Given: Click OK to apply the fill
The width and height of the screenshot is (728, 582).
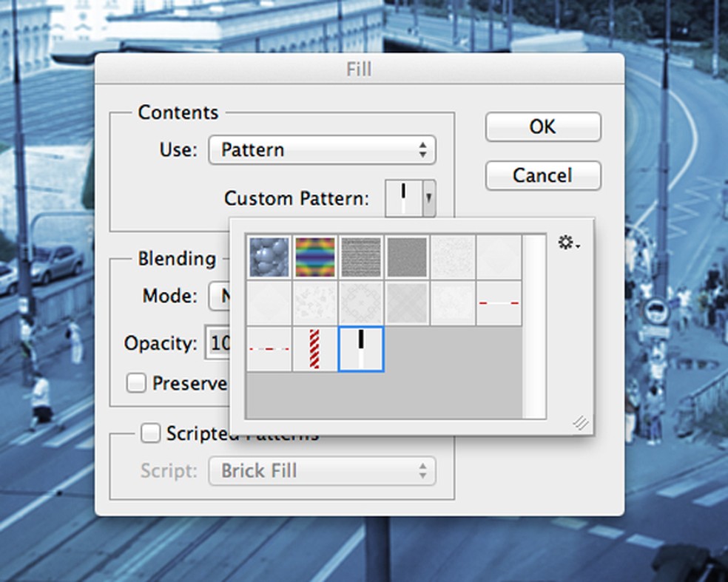Looking at the screenshot, I should 542,127.
